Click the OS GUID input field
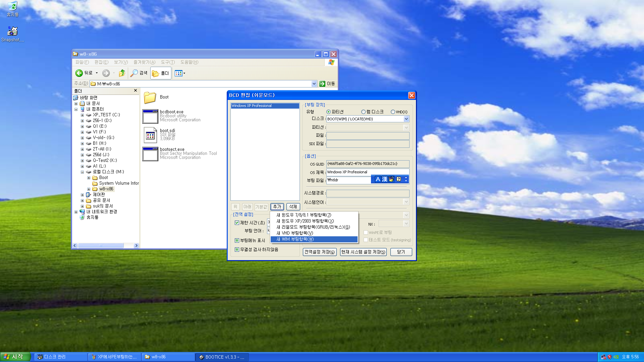This screenshot has width=644, height=362. 368,164
